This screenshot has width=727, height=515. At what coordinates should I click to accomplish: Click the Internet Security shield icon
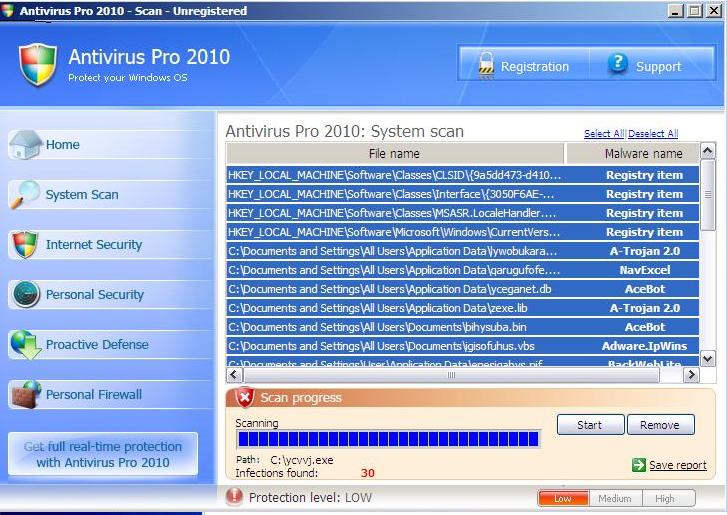click(x=25, y=244)
